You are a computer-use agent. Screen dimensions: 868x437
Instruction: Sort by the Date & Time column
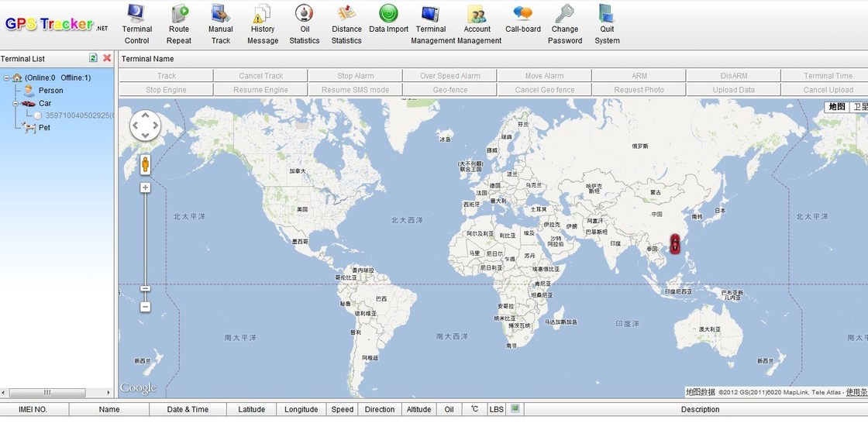(188, 410)
